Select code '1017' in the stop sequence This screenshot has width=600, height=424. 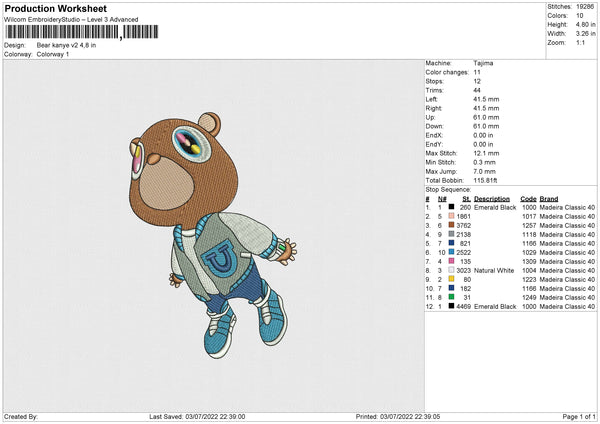[x=529, y=217]
